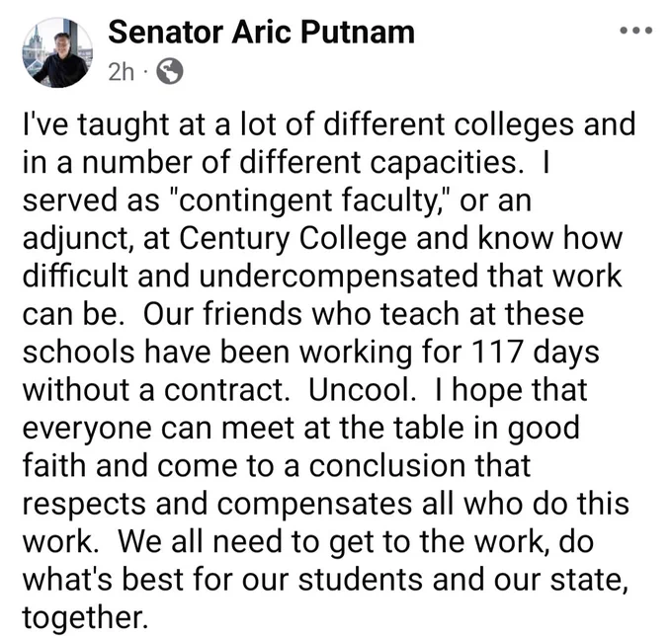Click the final word together at post end
Viewport: 672px width, 638px height.
pos(85,617)
